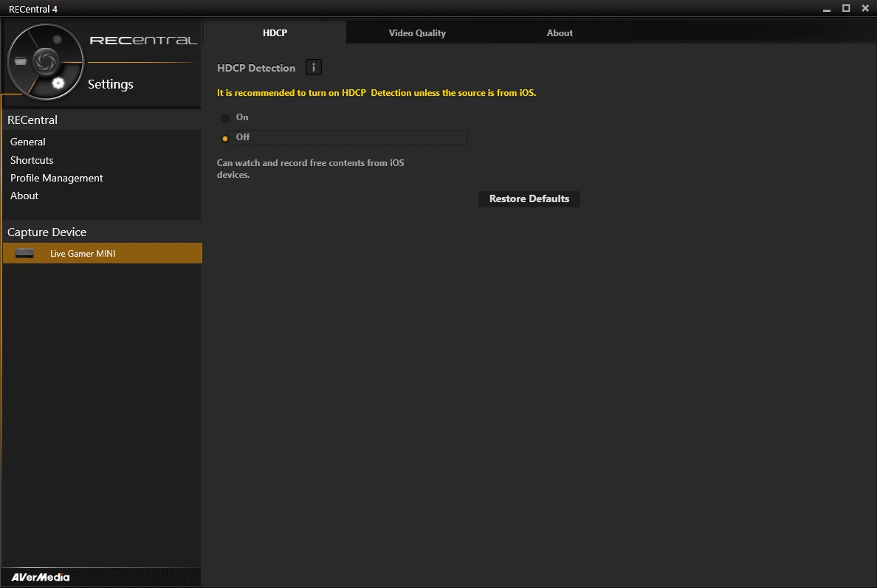Go to Shortcuts settings
This screenshot has height=588, width=877.
click(x=32, y=160)
